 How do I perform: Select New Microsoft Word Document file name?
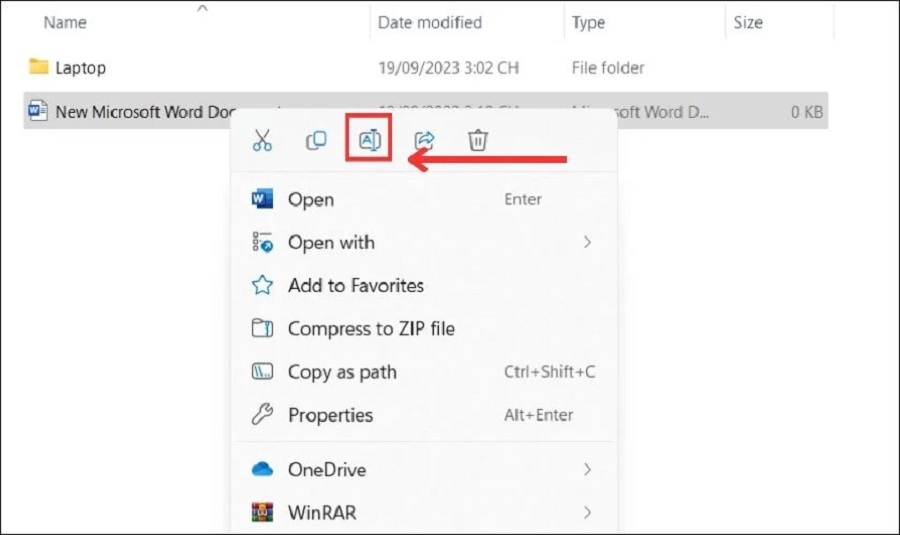click(x=146, y=111)
